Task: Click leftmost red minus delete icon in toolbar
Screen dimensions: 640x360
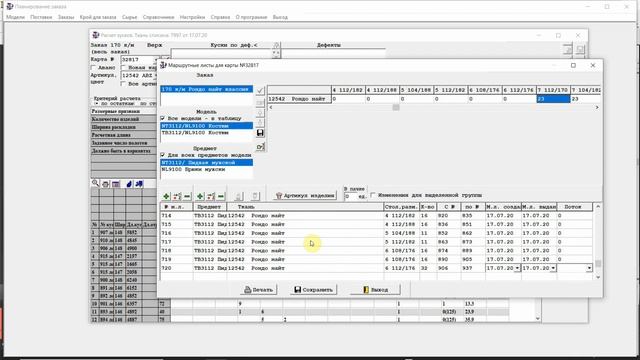Action: (187, 196)
